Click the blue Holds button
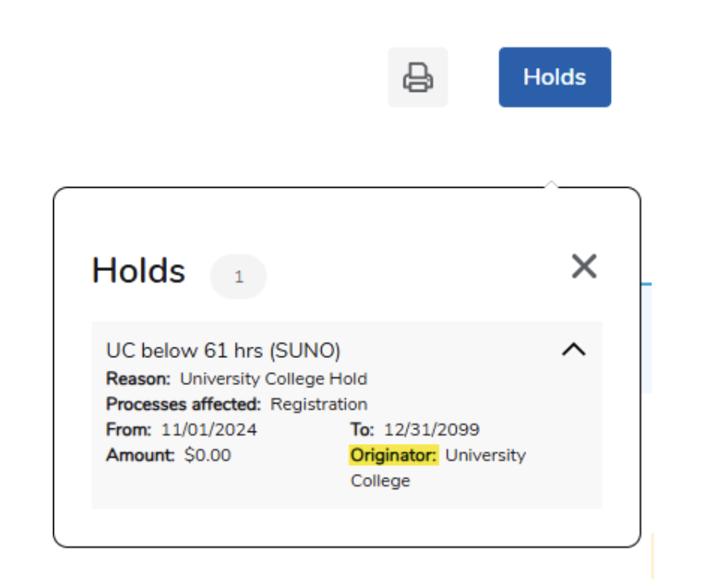722x588 pixels. pos(554,77)
